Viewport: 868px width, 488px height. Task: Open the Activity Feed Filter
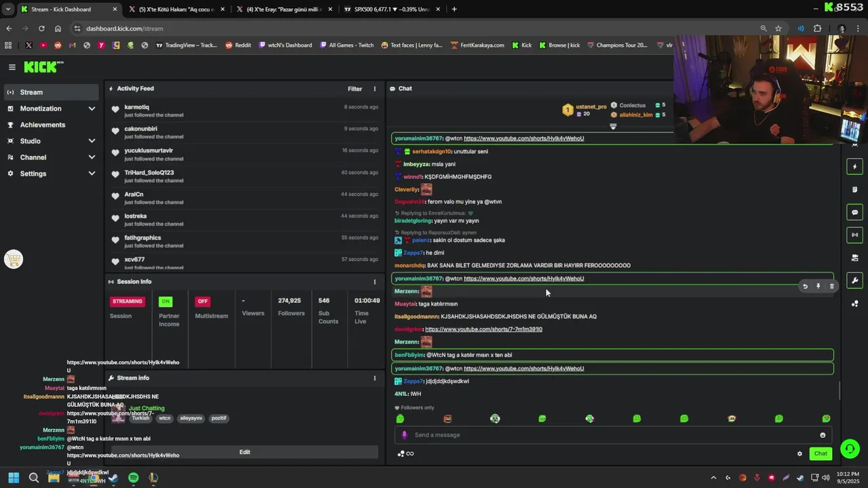[355, 89]
